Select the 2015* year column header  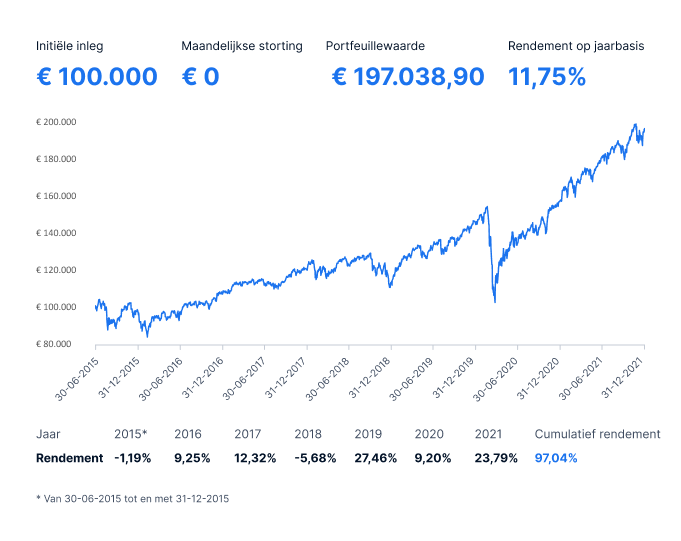click(131, 434)
